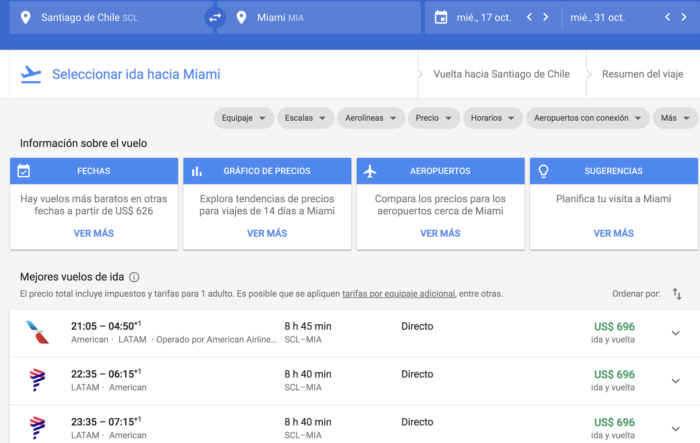The image size is (700, 443).
Task: Expand the 22:35 LATAM flight details
Action: click(675, 381)
